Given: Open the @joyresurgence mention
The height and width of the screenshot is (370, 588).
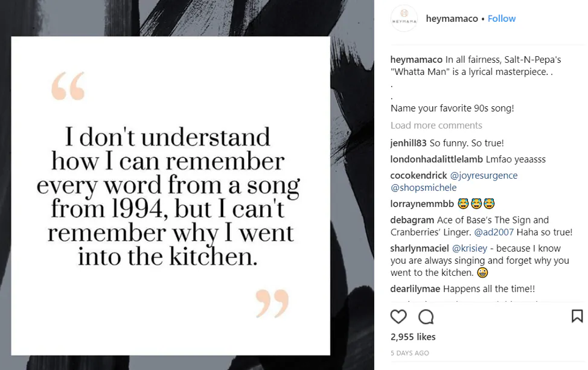Looking at the screenshot, I should tap(484, 176).
